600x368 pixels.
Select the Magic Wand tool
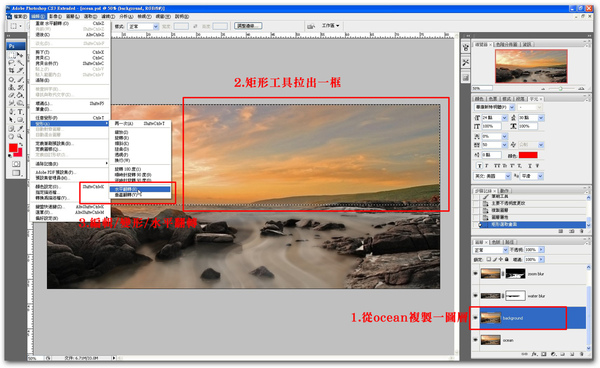point(20,63)
